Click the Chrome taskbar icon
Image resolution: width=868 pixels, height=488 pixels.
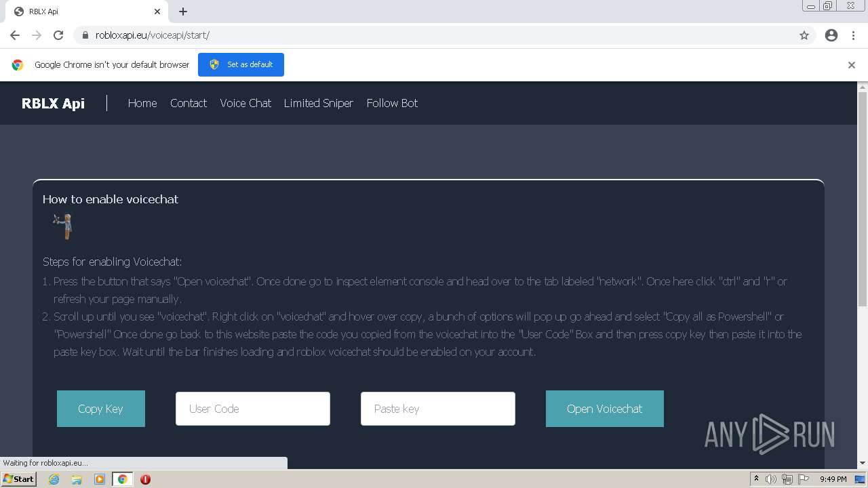click(123, 479)
